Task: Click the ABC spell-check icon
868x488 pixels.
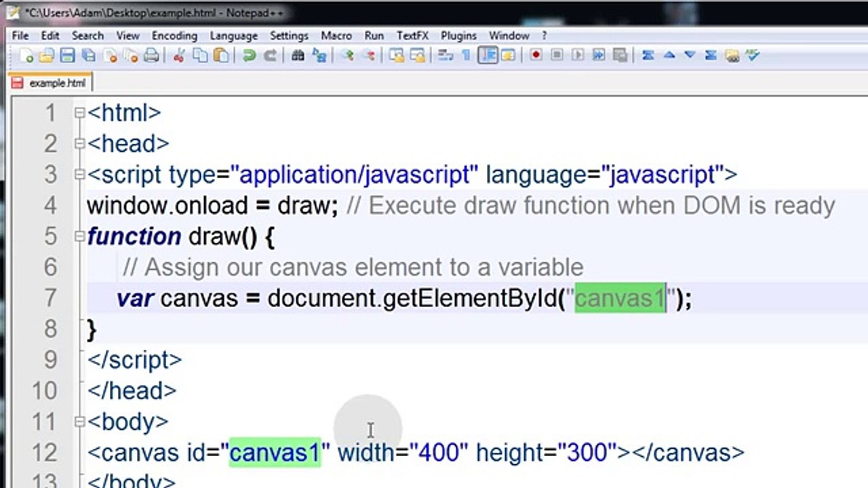Action: pos(753,56)
